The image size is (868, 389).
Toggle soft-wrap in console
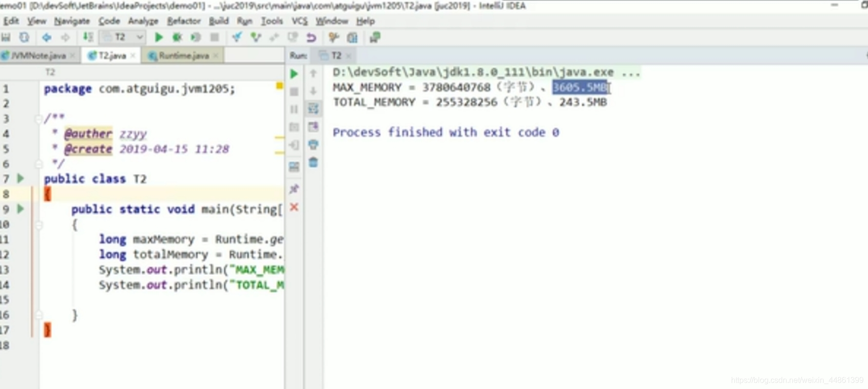(313, 108)
